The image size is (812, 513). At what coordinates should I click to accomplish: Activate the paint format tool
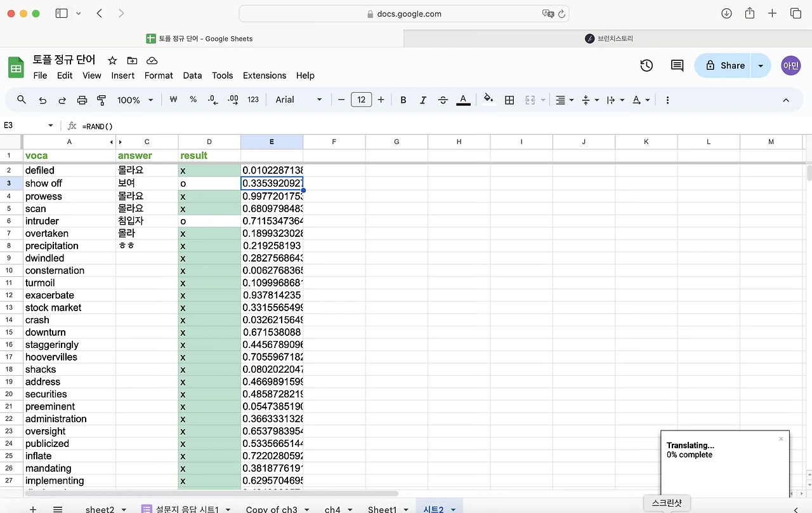pos(101,100)
